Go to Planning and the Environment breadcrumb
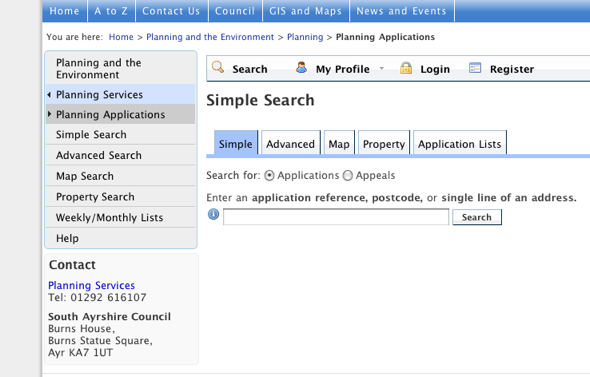The height and width of the screenshot is (377, 590). 210,37
